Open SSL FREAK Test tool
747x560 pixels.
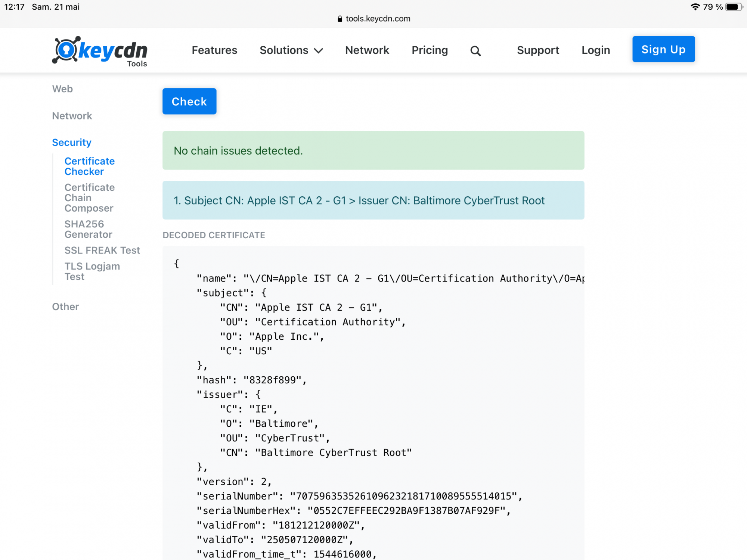pos(102,250)
